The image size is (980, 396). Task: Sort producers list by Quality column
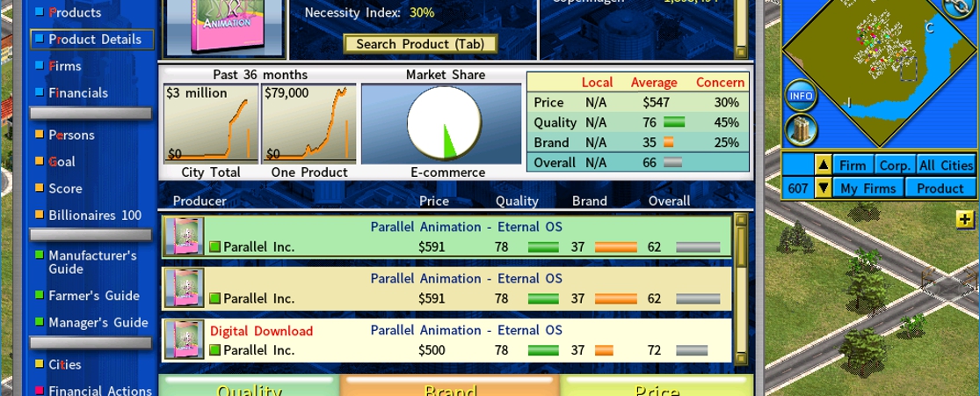517,201
